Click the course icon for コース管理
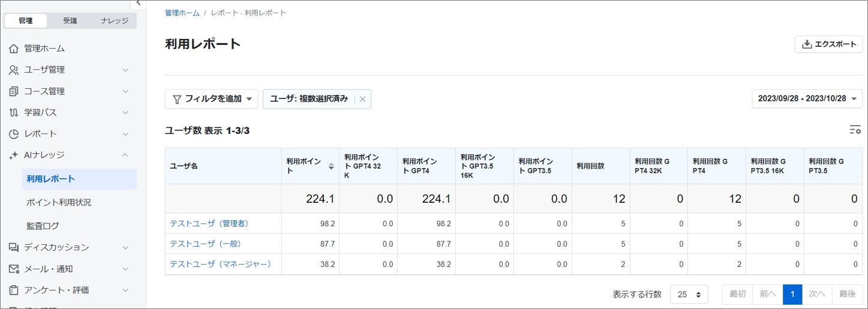Screen dimensions: 868x309 pos(14,92)
